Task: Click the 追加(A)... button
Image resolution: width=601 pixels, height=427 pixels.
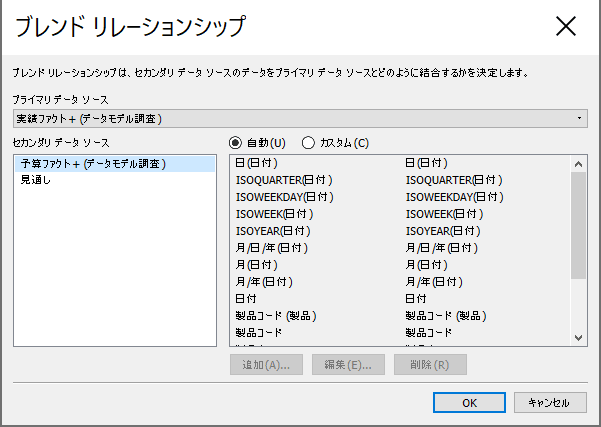Action: tap(266, 365)
